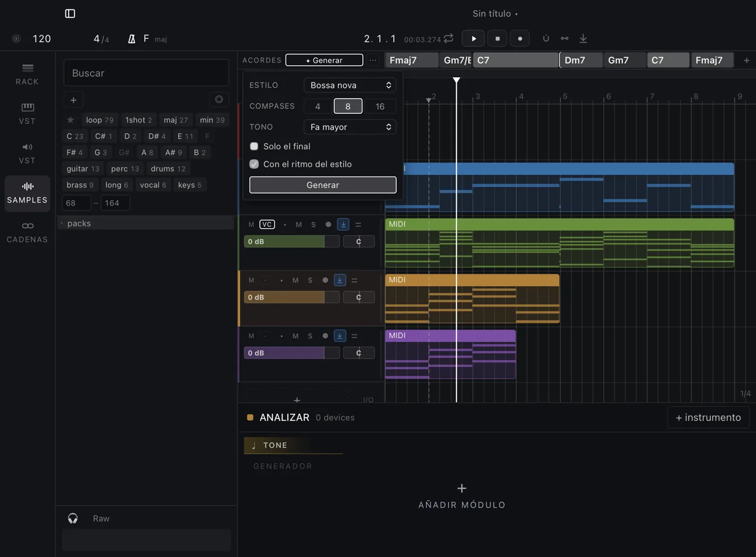Filter samples by vocal tag
This screenshot has width=756, height=557.
[153, 185]
